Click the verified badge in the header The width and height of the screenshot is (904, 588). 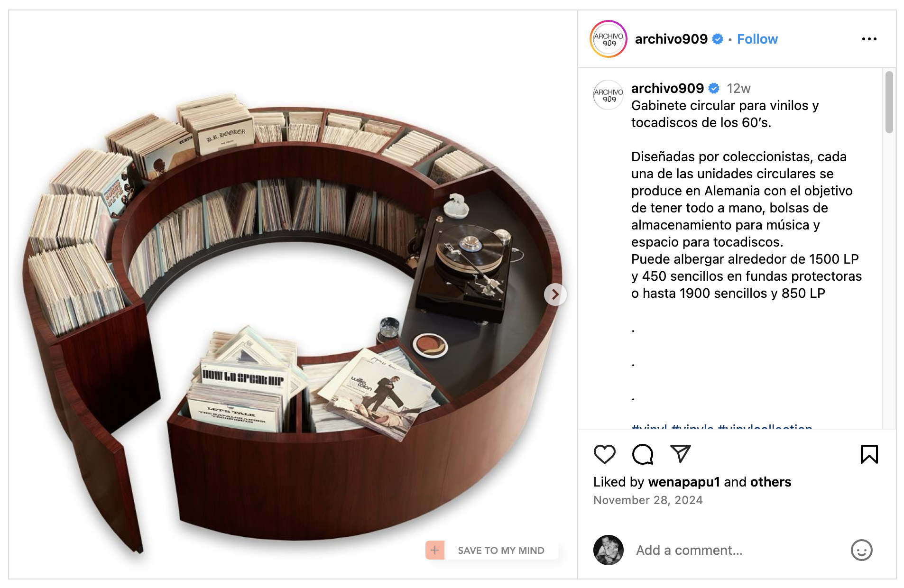point(718,39)
